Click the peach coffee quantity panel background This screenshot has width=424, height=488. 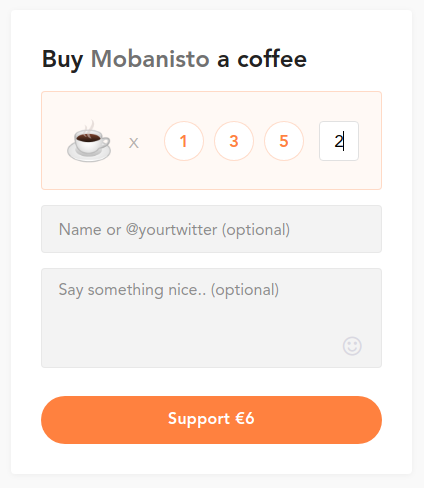[211, 177]
